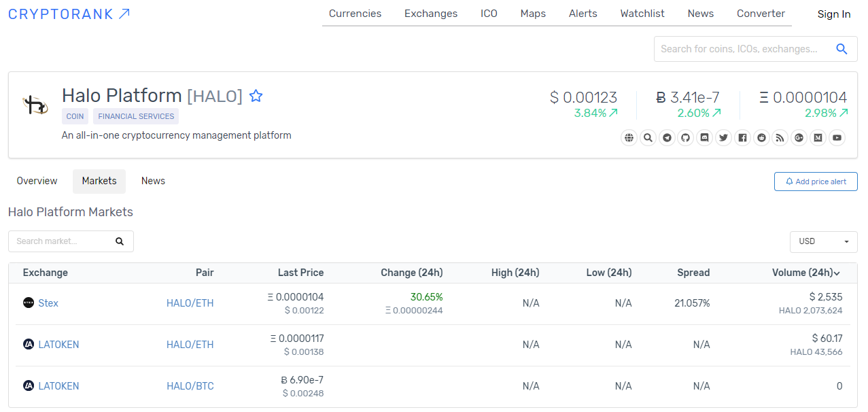Open Stex HALO/ETH pair link
This screenshot has height=412, width=868.
(x=190, y=303)
